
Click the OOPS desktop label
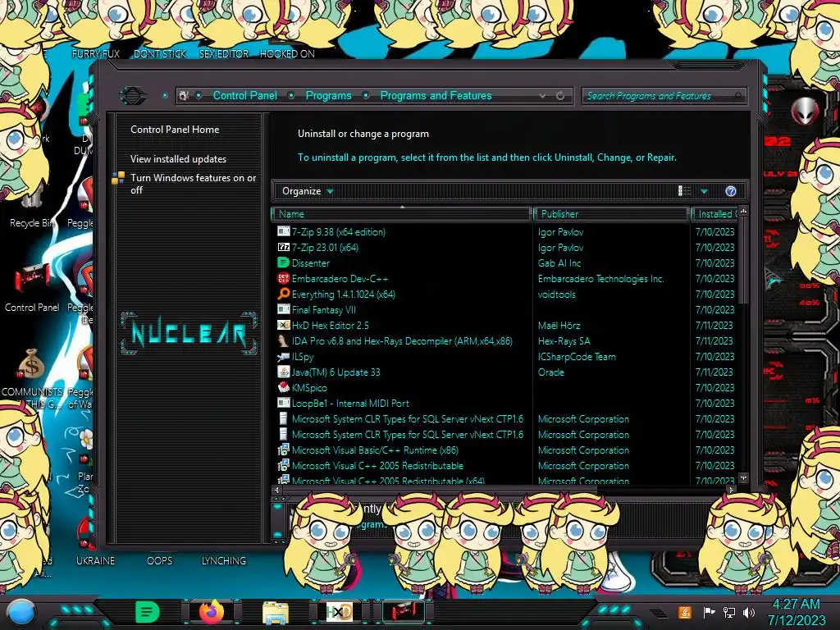pyautogui.click(x=159, y=561)
